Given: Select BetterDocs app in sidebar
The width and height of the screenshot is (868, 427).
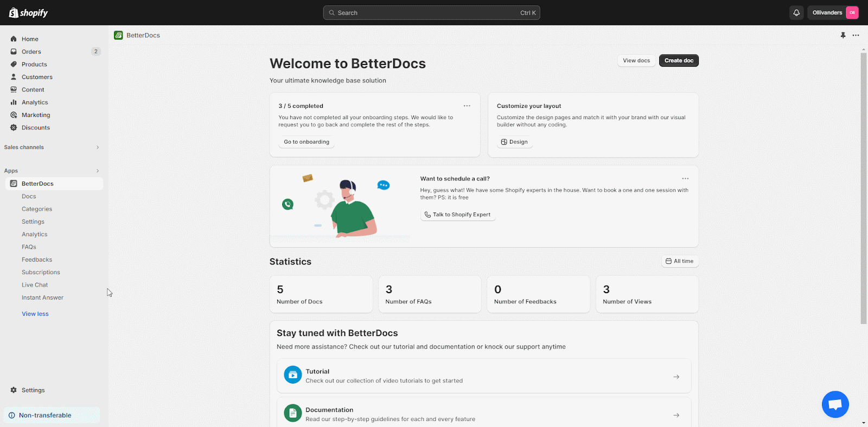Looking at the screenshot, I should click(54, 184).
